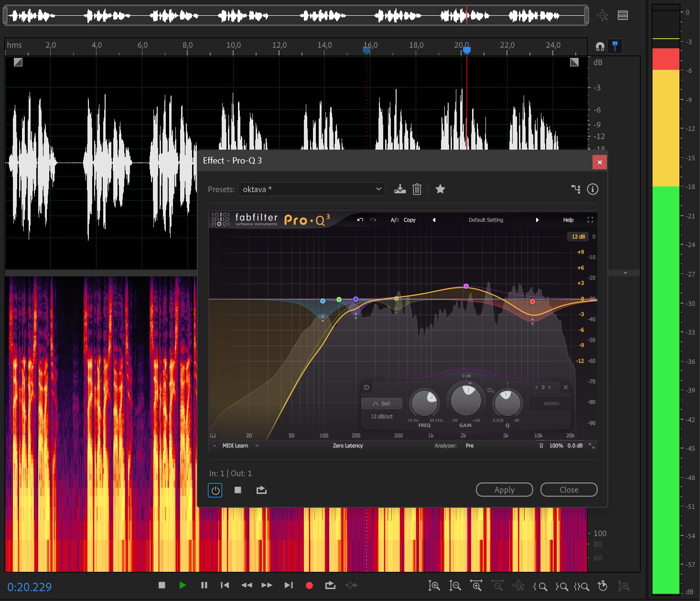Click the fade-in handle at waveform start
The width and height of the screenshot is (700, 601).
tap(18, 62)
